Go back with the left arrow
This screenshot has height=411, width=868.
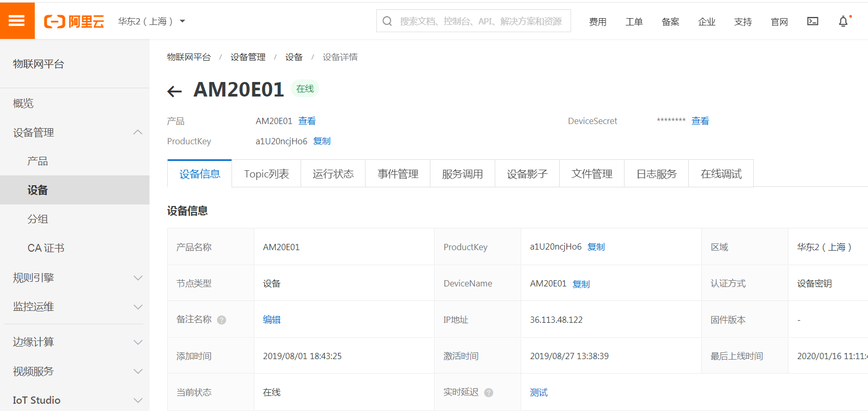click(174, 91)
